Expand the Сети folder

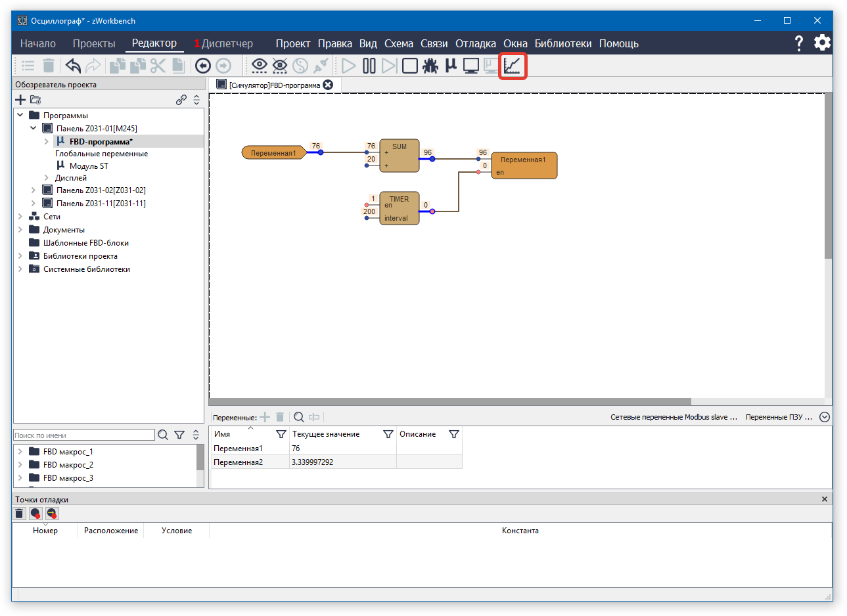pyautogui.click(x=20, y=216)
